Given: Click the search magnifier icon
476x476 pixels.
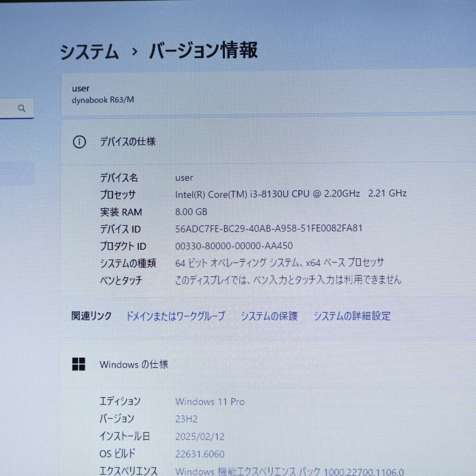Looking at the screenshot, I should [22, 108].
